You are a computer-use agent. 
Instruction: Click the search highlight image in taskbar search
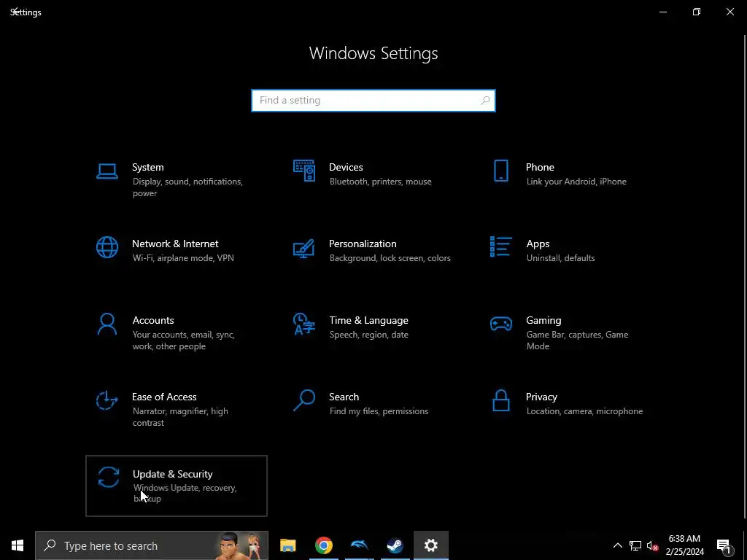[x=241, y=545]
